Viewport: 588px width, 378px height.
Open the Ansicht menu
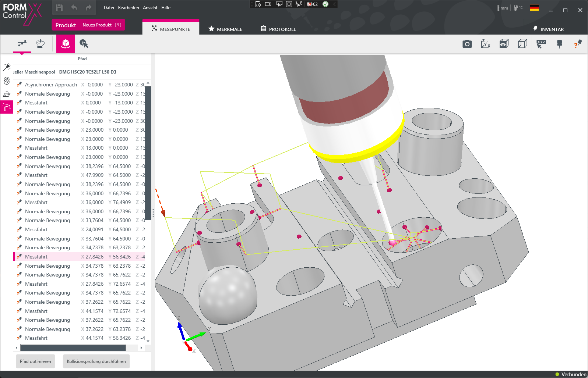click(x=150, y=8)
